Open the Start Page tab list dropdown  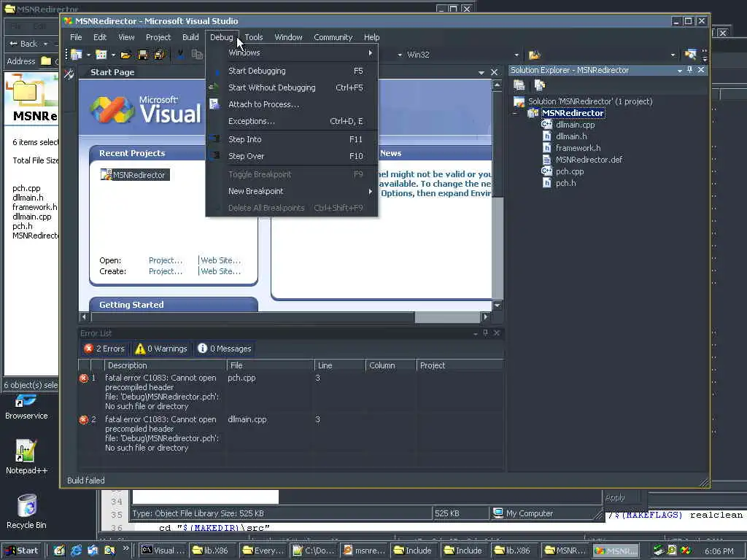tap(481, 72)
